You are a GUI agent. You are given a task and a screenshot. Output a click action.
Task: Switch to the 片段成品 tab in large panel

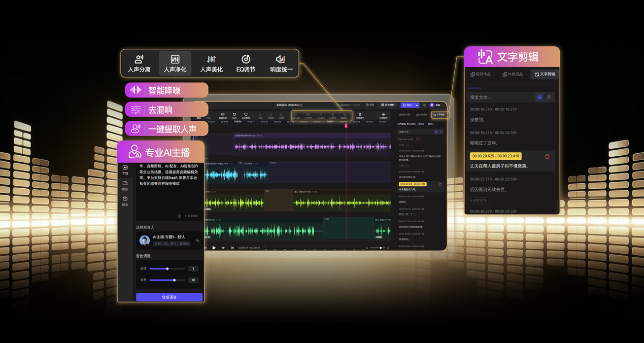pyautogui.click(x=512, y=74)
